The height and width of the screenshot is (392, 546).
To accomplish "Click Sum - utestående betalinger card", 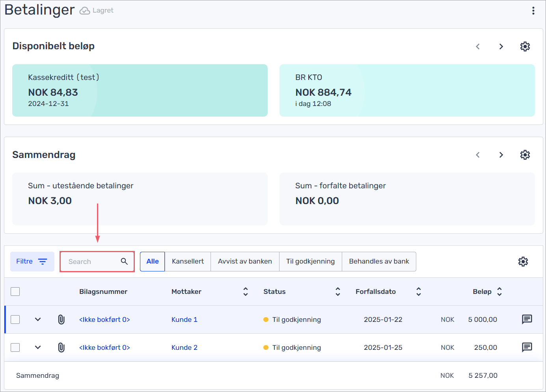I will (140, 199).
